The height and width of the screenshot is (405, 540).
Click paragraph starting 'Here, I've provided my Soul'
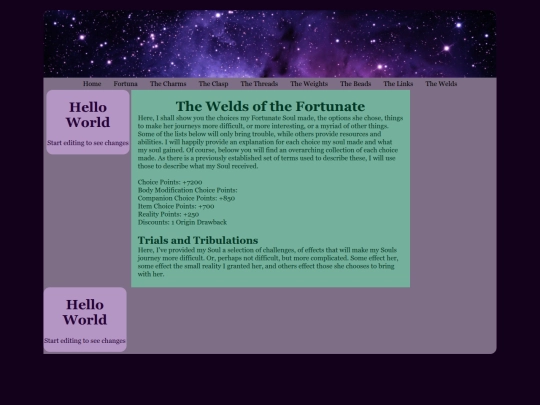coord(268,262)
